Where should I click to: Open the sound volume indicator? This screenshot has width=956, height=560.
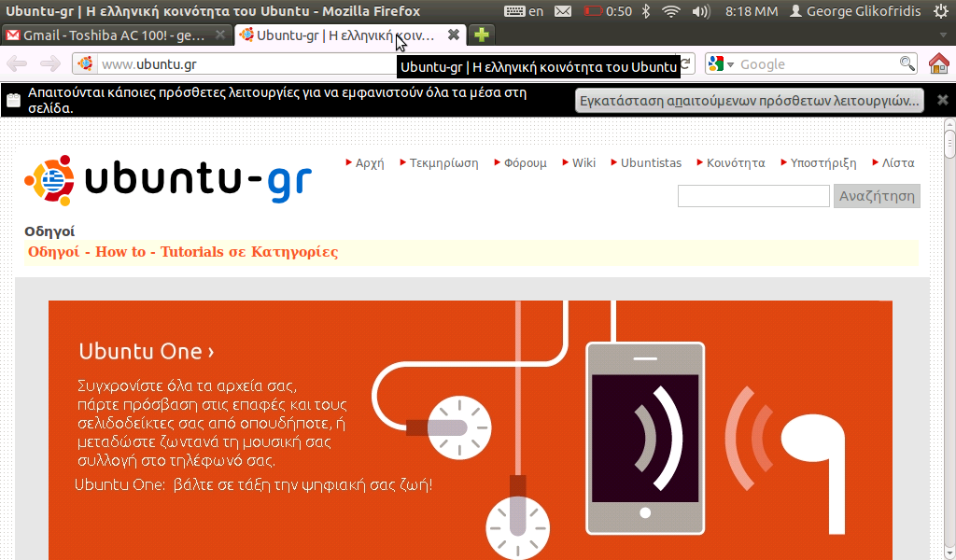pos(702,11)
